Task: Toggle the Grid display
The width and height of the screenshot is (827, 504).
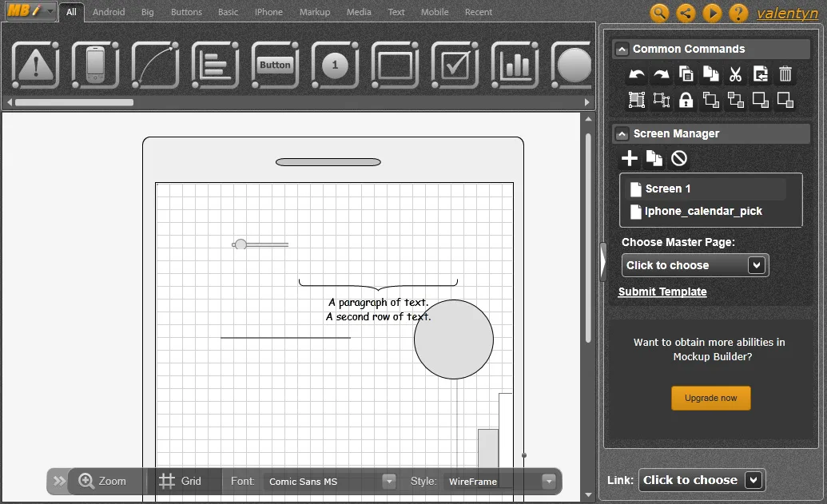Action: (180, 481)
